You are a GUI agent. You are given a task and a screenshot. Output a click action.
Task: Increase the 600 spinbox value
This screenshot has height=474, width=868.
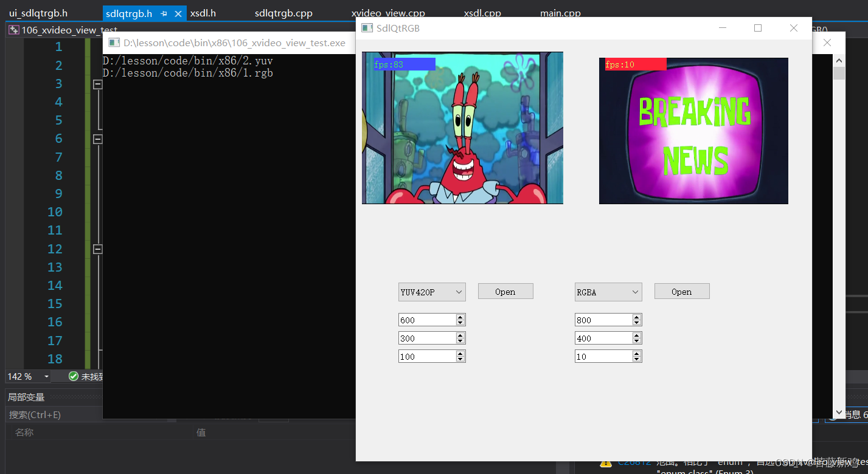coord(460,317)
